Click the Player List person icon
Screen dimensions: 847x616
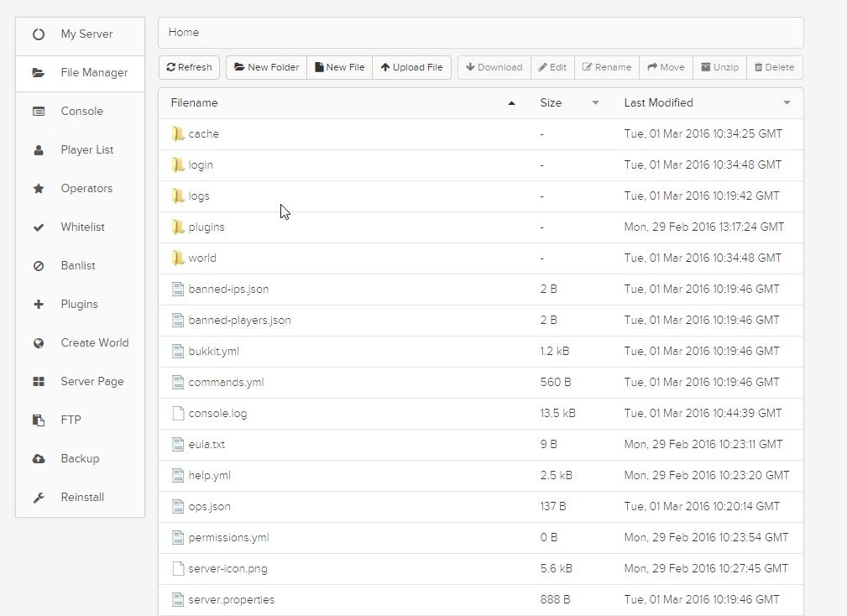(39, 150)
